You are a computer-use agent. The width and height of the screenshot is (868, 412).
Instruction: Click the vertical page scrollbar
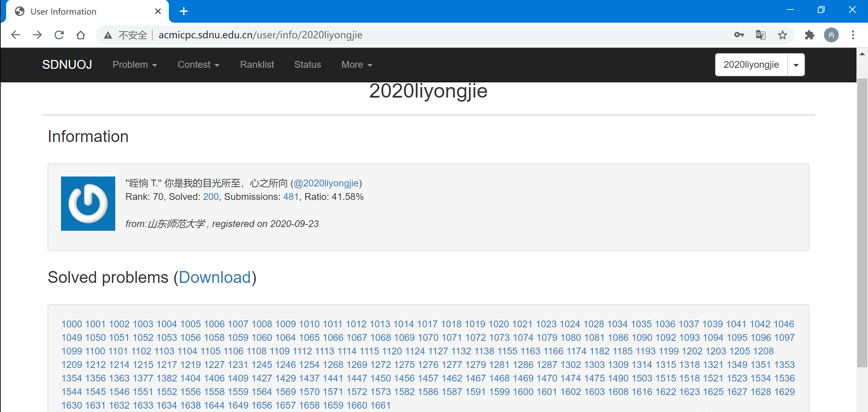point(862,222)
